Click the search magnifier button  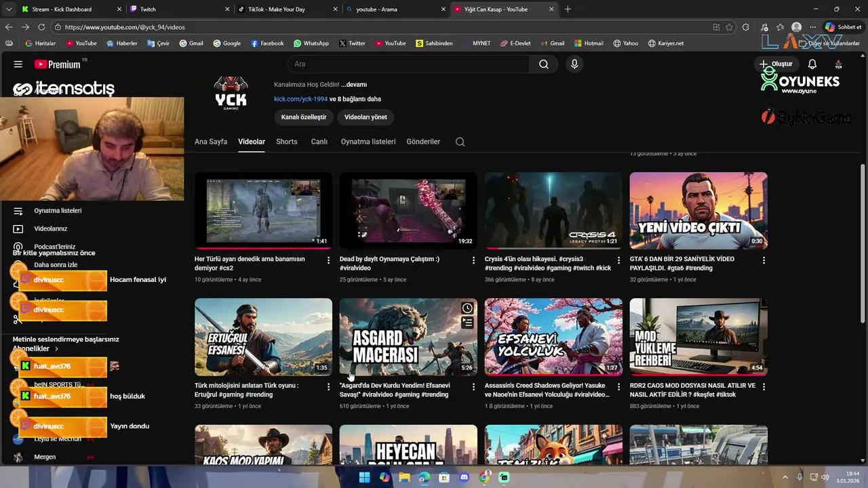(x=544, y=64)
